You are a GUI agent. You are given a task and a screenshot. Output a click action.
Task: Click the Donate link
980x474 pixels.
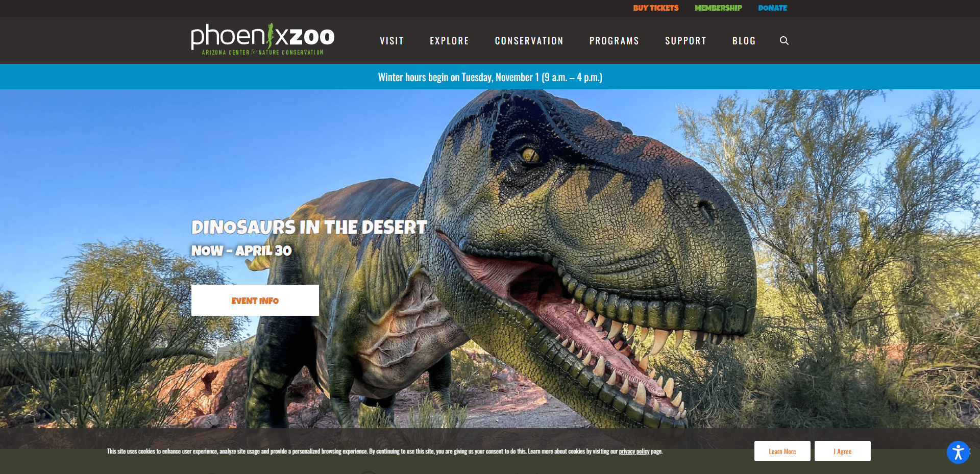point(772,8)
